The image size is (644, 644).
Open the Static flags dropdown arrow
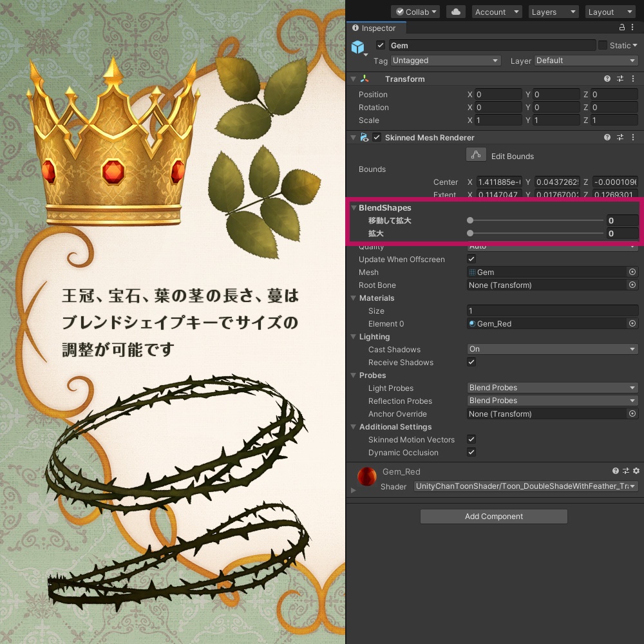(635, 45)
